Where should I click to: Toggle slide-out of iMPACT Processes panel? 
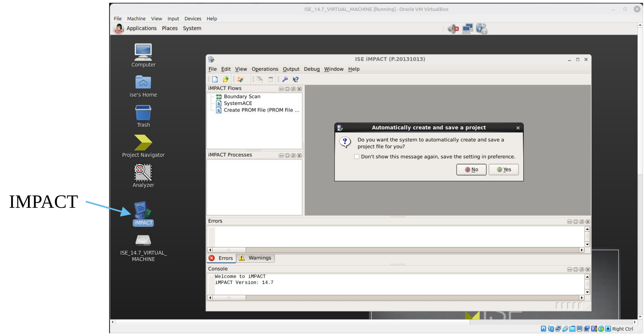point(281,155)
